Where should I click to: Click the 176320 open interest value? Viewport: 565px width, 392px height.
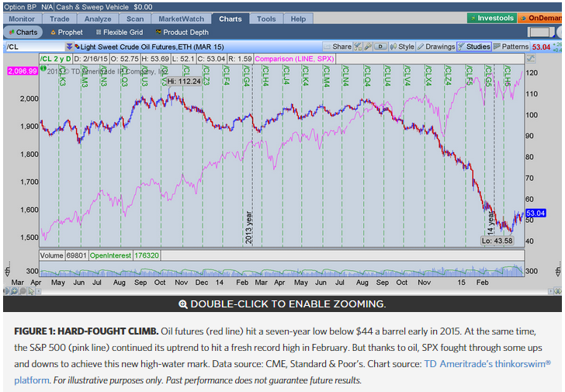(x=147, y=255)
